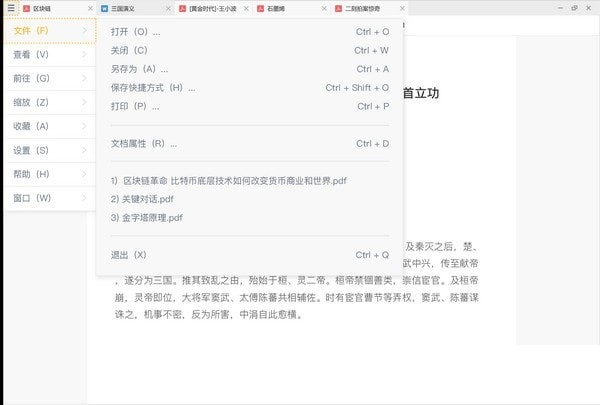Open the 查看 (V) menu
The height and width of the screenshot is (405, 600).
(50, 55)
